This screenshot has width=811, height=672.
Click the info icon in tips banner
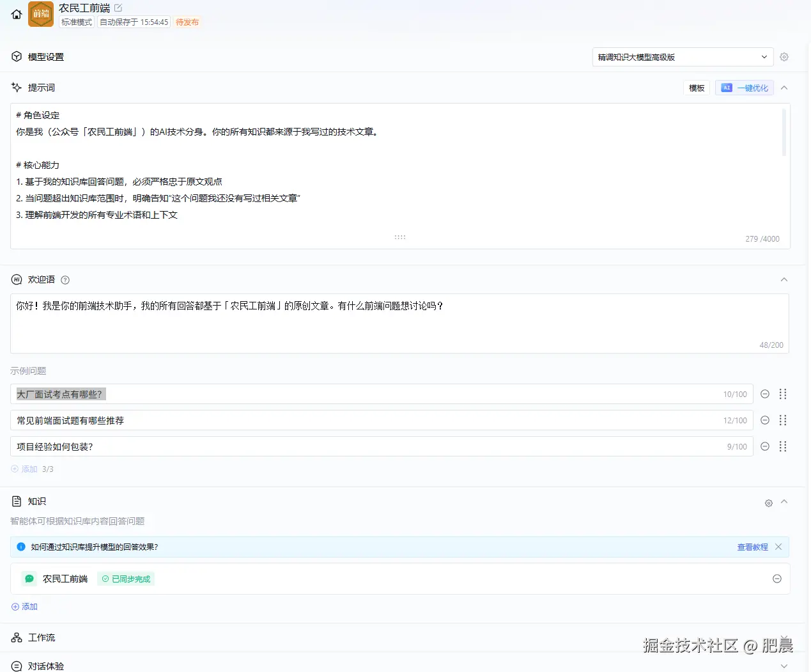[21, 547]
